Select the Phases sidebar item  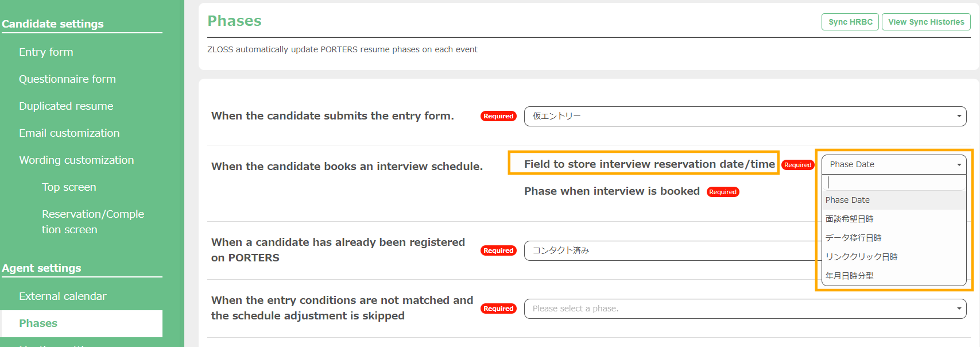(38, 323)
